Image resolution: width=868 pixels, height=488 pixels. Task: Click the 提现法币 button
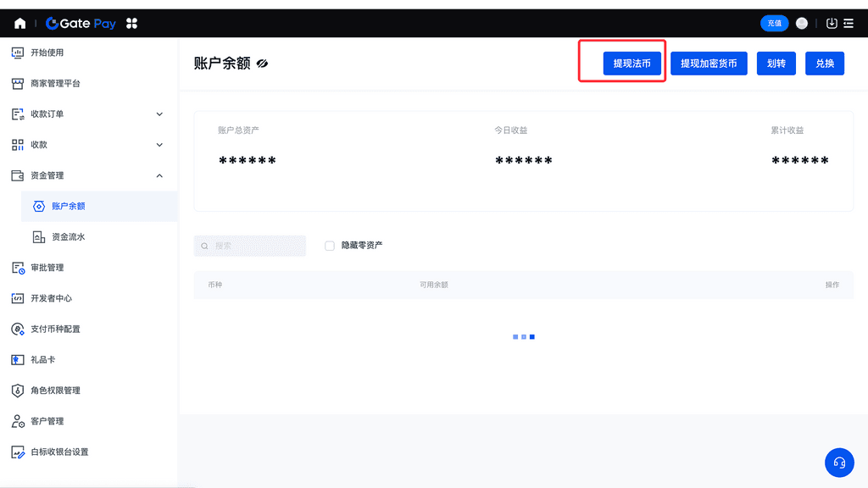click(x=632, y=64)
